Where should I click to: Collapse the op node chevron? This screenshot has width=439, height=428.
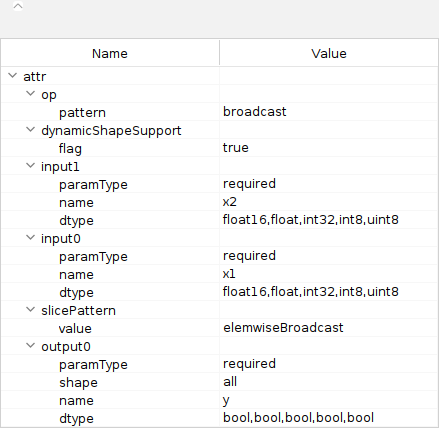pos(31,94)
